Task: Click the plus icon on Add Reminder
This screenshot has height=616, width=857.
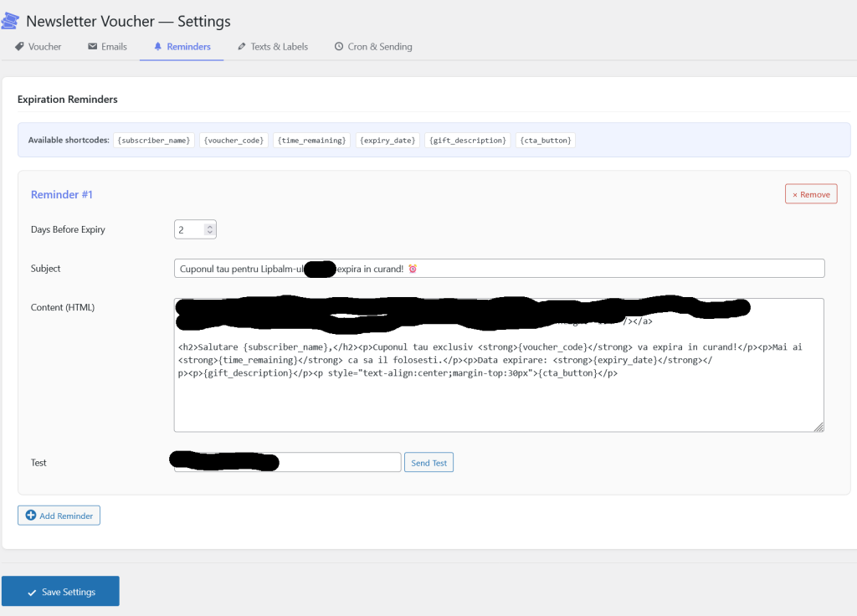Action: [x=32, y=515]
